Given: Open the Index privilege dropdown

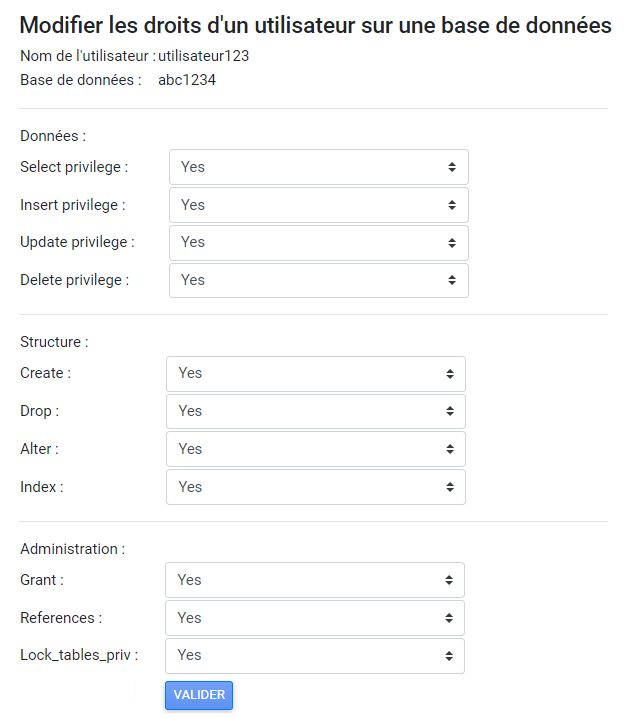Looking at the screenshot, I should pyautogui.click(x=316, y=487).
